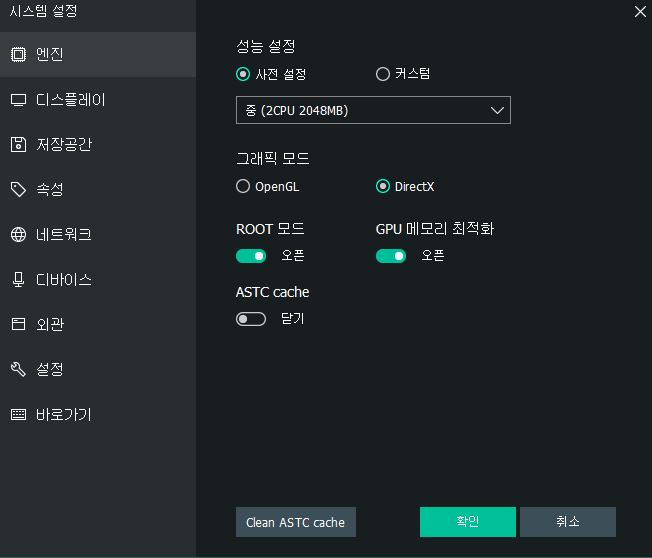Switch to the 디스플레이 tab
The height and width of the screenshot is (558, 652).
98,100
